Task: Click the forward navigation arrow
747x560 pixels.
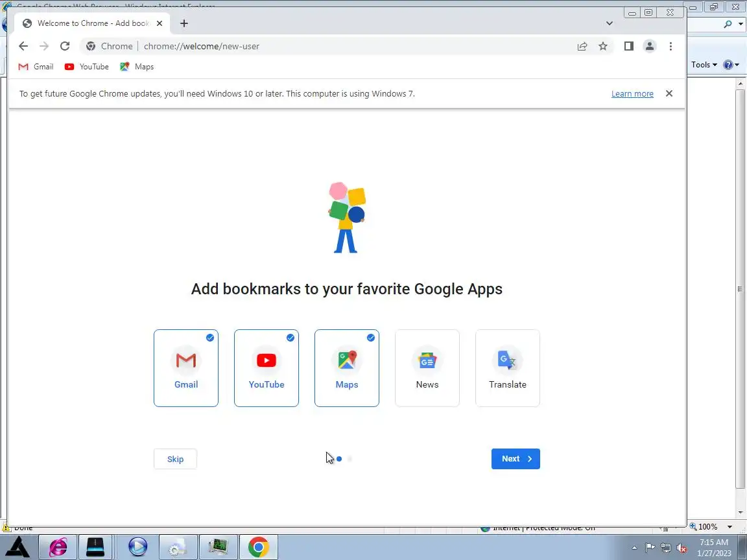Action: tap(44, 46)
